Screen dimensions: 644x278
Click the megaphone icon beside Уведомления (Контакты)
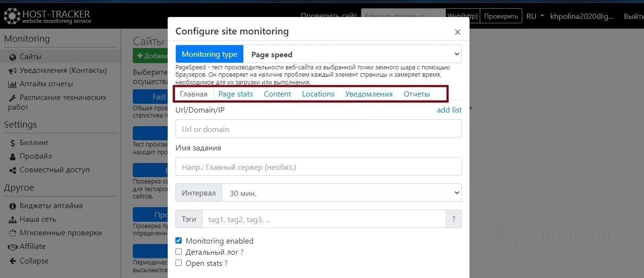coord(12,71)
